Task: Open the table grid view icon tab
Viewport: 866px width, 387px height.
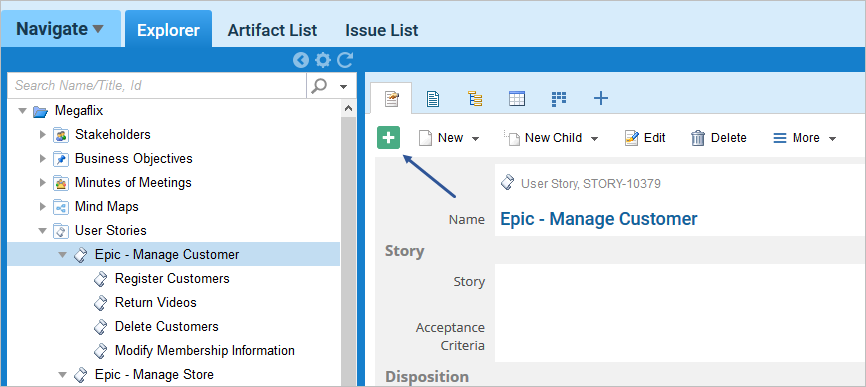Action: tap(517, 99)
